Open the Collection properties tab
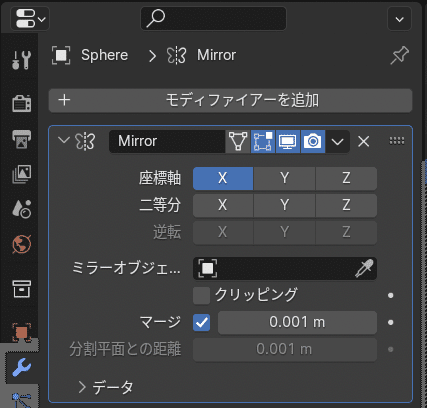Screen dimensions: 427x408 click(x=21, y=289)
